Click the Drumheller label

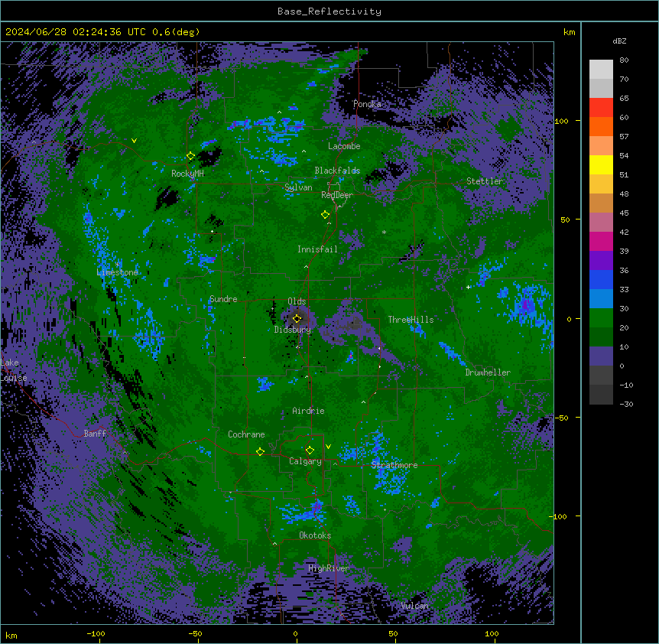coord(488,372)
